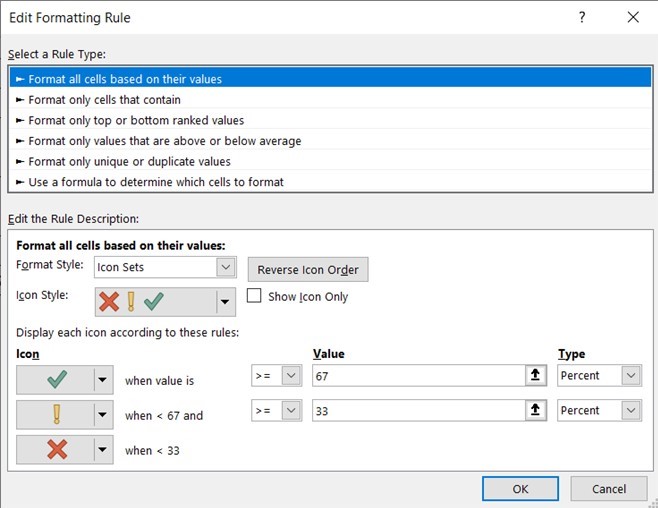658x508 pixels.
Task: Click the red X icon button
Action: (54, 449)
